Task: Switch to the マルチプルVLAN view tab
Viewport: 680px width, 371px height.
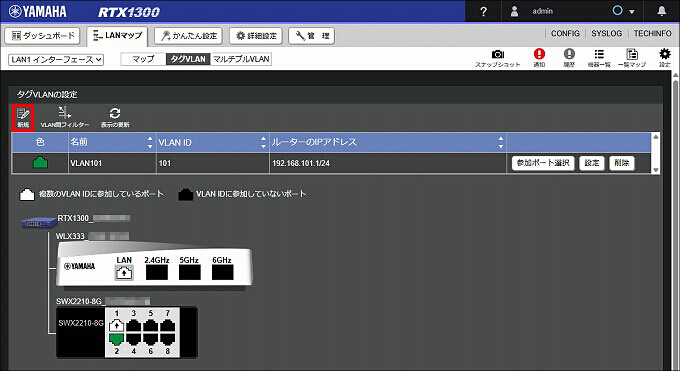Action: pyautogui.click(x=241, y=59)
